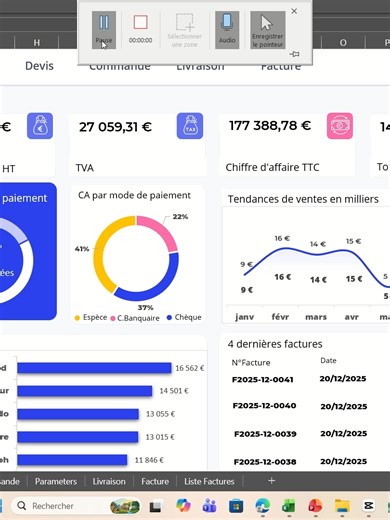Click Sélectionner une zone in recorder
The image size is (390, 520).
click(x=184, y=30)
